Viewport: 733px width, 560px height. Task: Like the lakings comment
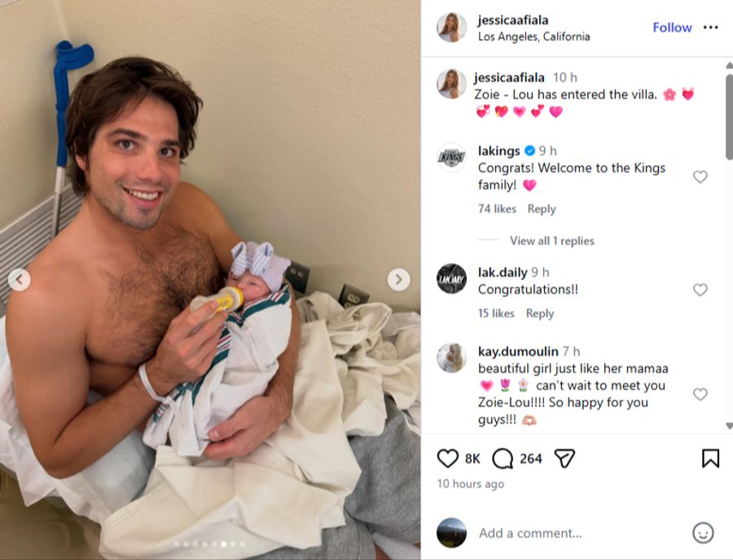point(700,177)
